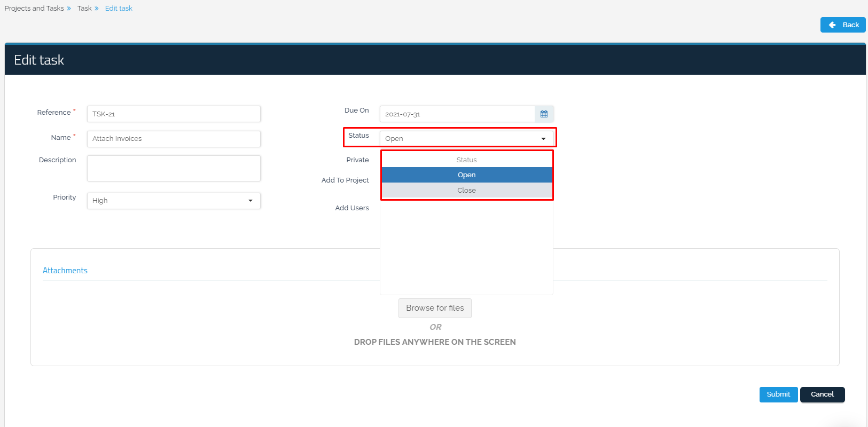This screenshot has height=427, width=868.
Task: Submit the edited task
Action: tap(778, 394)
